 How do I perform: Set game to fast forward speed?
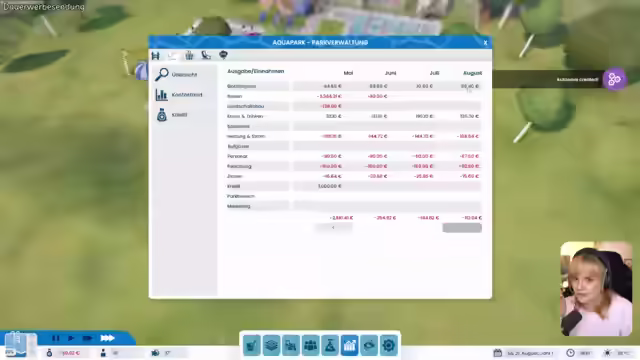(x=87, y=338)
